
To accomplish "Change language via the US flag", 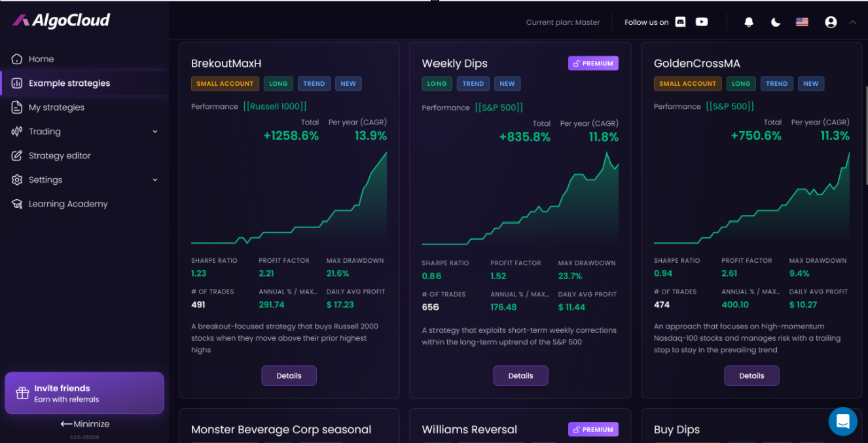I will (802, 22).
